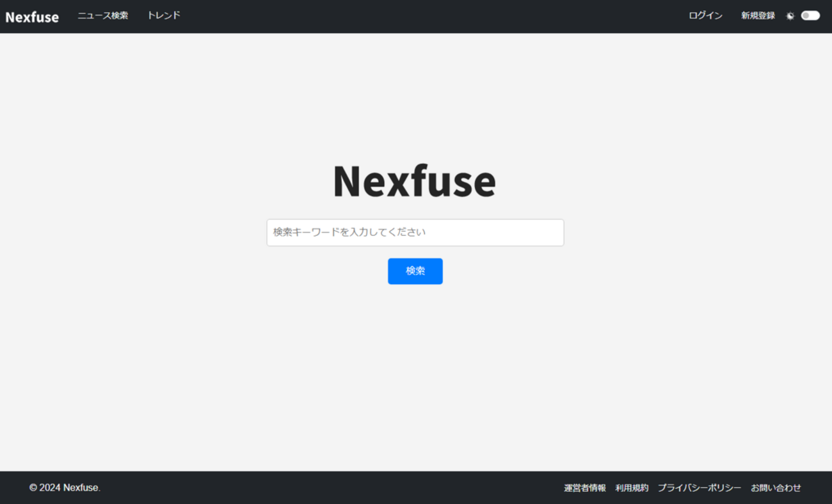Open the お問い合わせ contact link
Viewport: 832px width, 504px height.
point(776,488)
